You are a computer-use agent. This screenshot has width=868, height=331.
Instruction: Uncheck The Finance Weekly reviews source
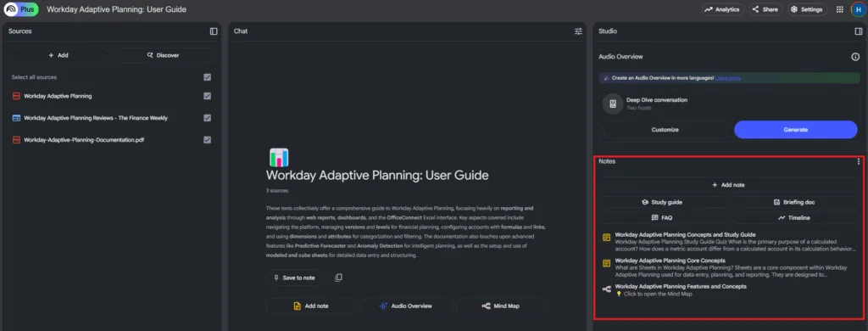coord(207,118)
